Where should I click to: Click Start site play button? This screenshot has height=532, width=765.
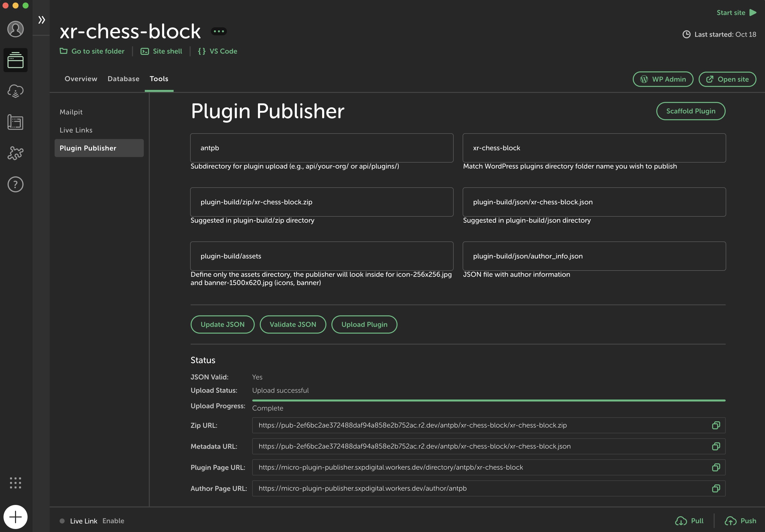click(736, 13)
